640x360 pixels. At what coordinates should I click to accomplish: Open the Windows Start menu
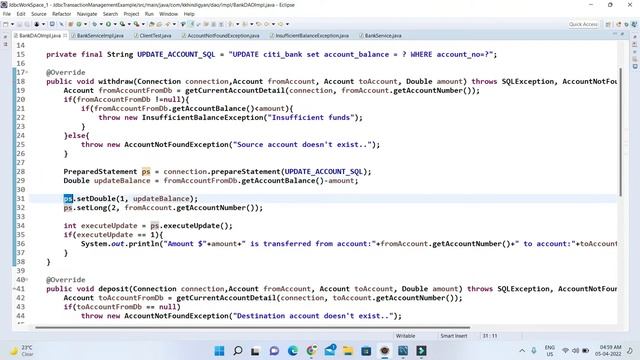point(219,351)
